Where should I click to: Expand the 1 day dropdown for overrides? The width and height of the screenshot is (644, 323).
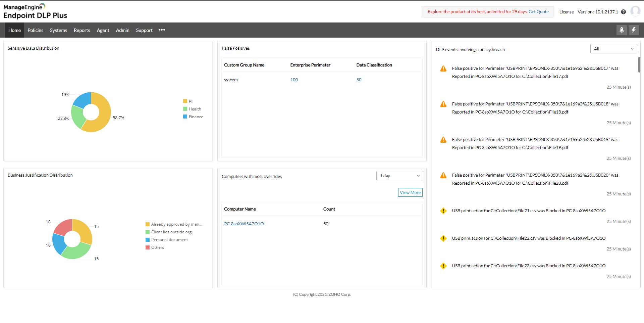point(399,175)
